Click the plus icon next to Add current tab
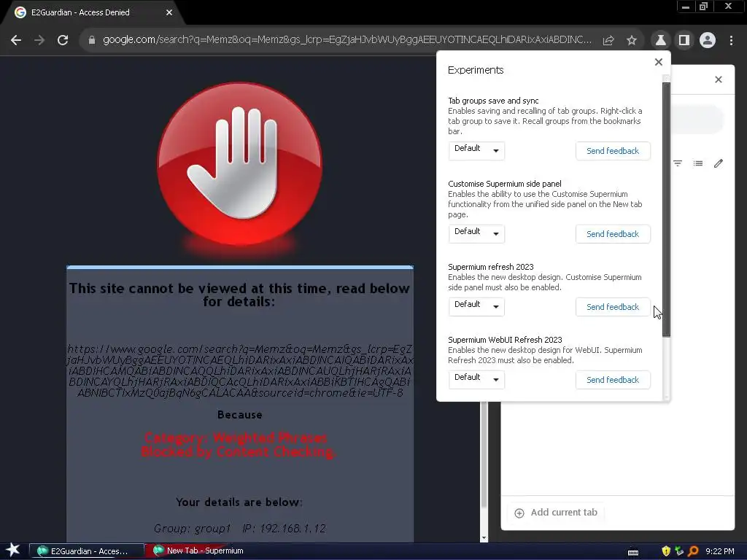 [x=519, y=513]
